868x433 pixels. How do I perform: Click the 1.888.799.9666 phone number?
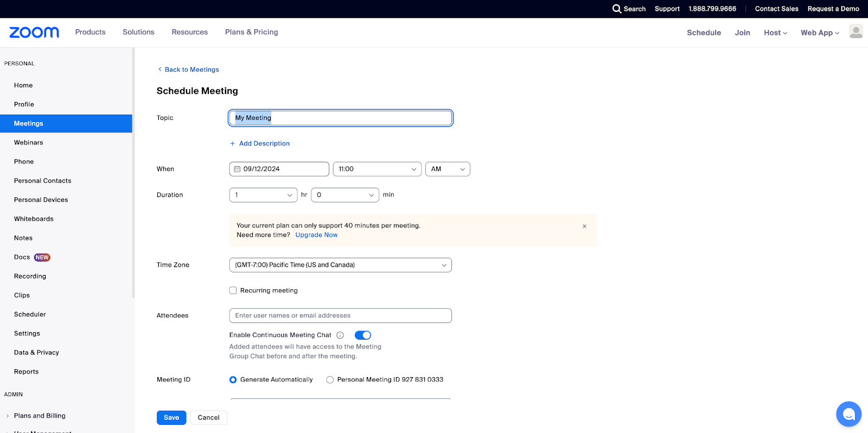(x=712, y=9)
